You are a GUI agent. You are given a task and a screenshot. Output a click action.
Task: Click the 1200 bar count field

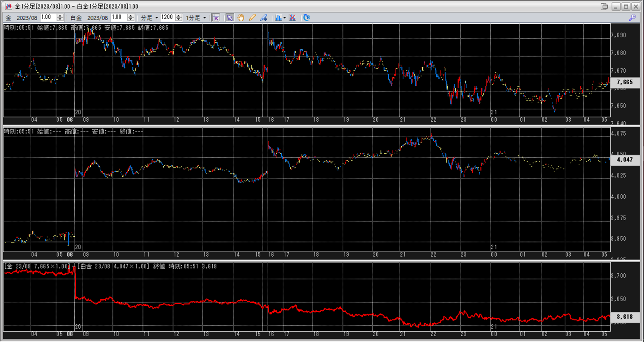[x=167, y=17]
